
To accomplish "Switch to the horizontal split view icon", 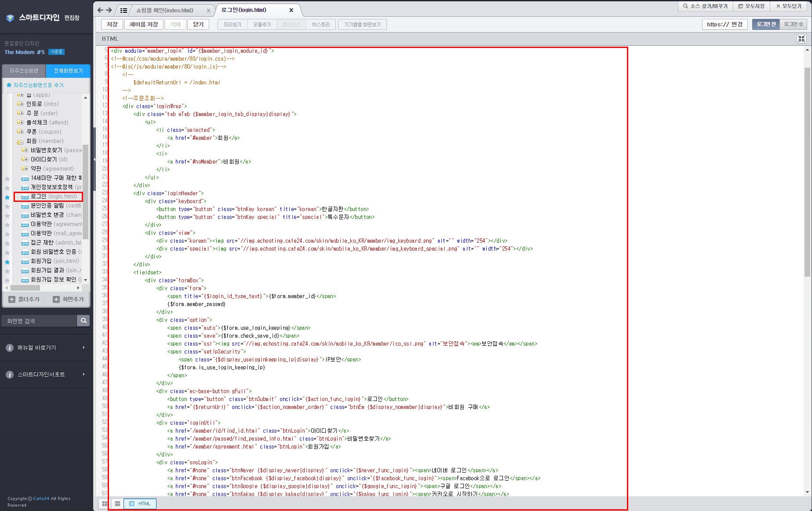I will click(x=117, y=504).
